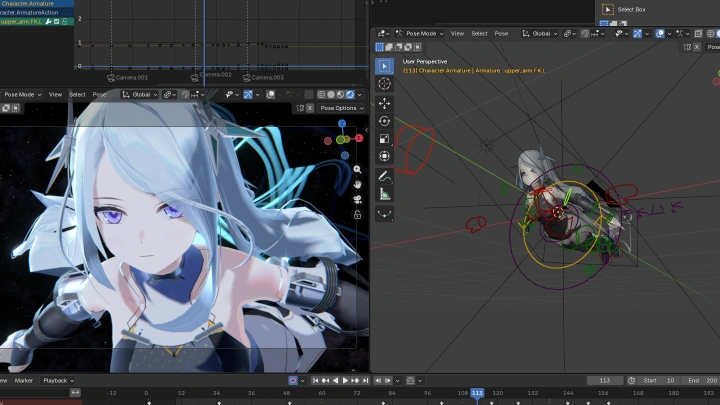Viewport: 720px width, 405px height.
Task: Set selection mode to invert in right viewport
Action: 408,47
